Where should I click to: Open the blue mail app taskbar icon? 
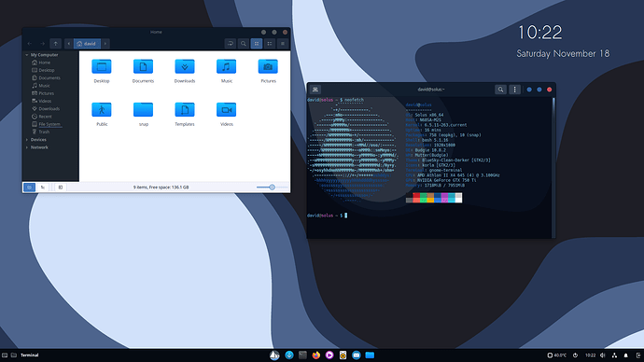(x=357, y=355)
